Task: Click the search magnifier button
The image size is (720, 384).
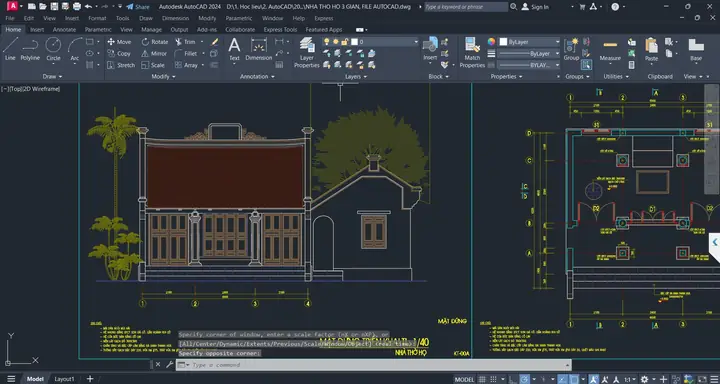Action: pos(513,7)
